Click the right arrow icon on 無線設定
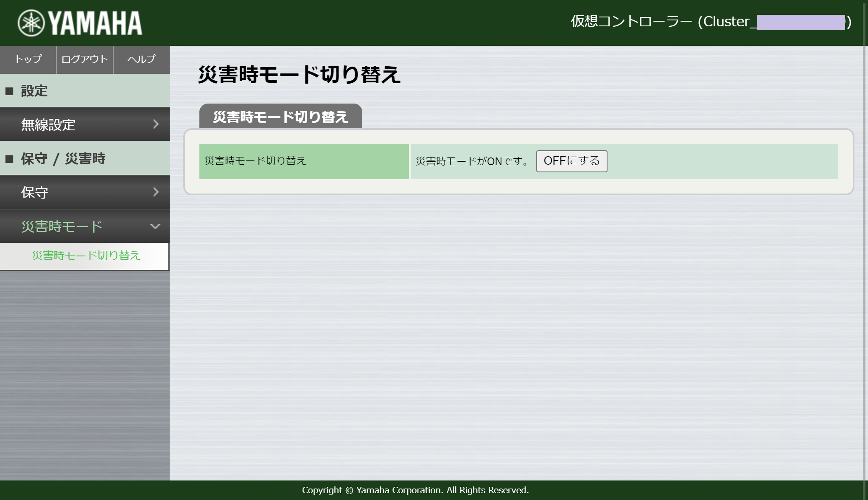Viewport: 868px width, 500px height. tap(155, 124)
